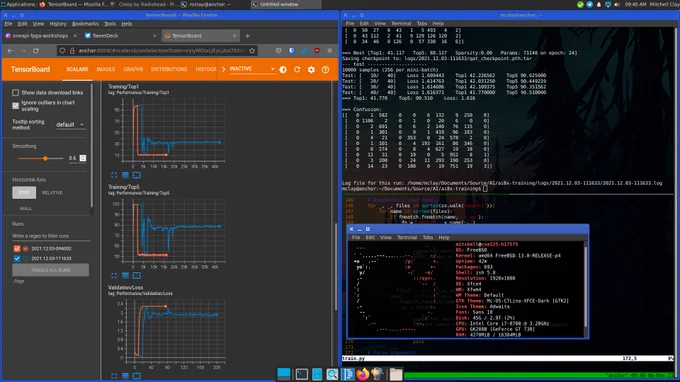Switch to Untitled window in top panel

click(285, 4)
